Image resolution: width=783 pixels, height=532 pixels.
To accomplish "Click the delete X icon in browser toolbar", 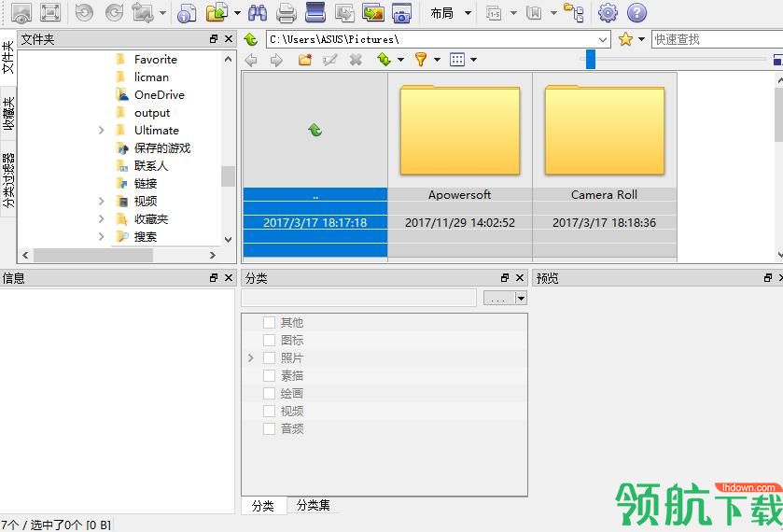I will 356,60.
